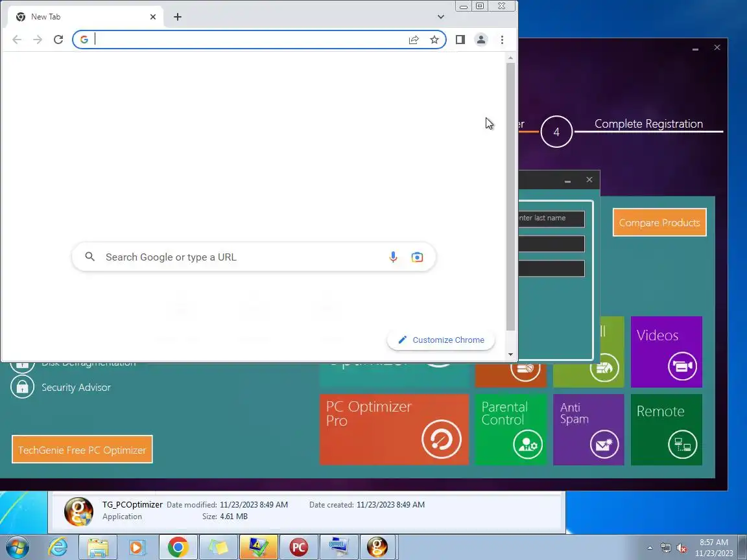Screen dimensions: 747x560
Task: Click the firewall tile icon on green tile
Action: pyautogui.click(x=604, y=367)
